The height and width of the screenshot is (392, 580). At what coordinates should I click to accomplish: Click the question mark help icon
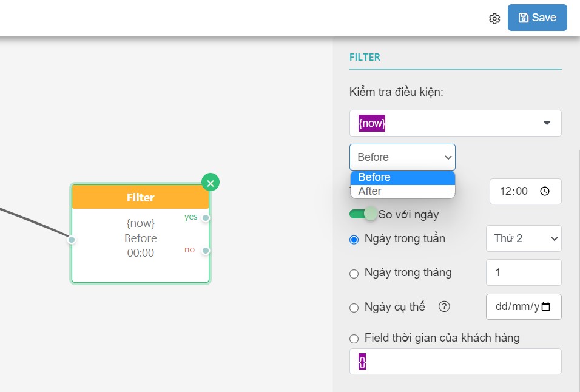(x=444, y=306)
